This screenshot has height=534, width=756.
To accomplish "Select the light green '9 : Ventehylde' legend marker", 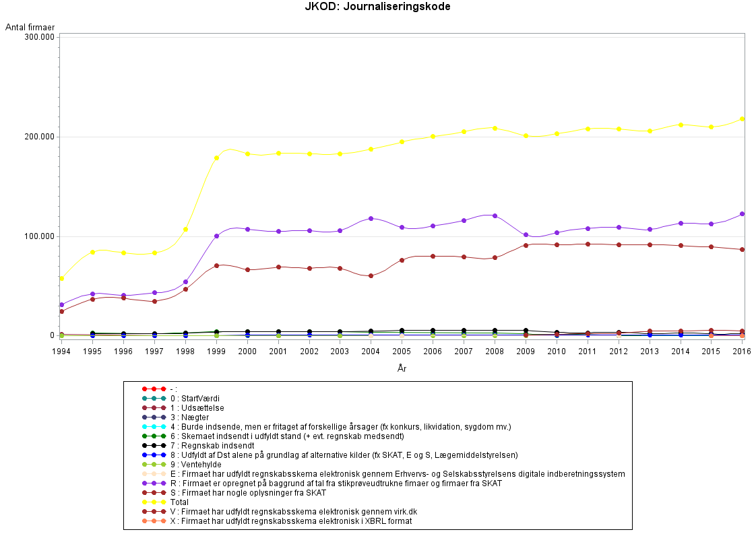I will [x=154, y=464].
